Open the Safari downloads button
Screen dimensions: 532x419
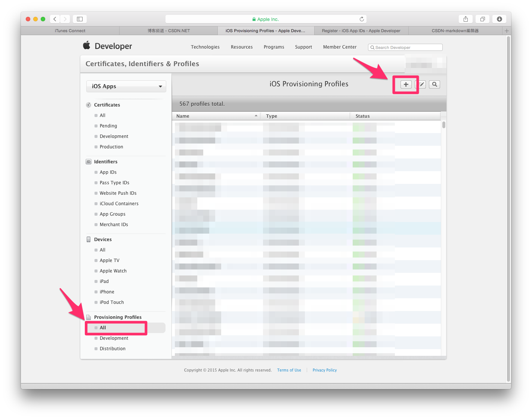(499, 19)
